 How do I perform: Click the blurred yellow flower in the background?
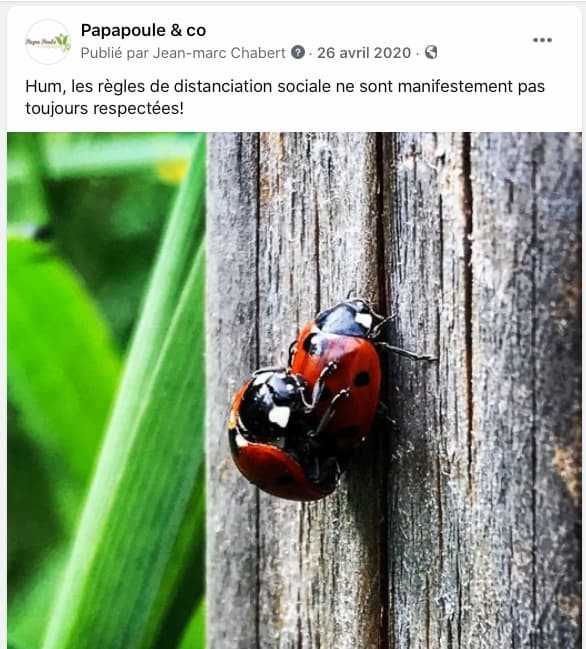tap(172, 170)
